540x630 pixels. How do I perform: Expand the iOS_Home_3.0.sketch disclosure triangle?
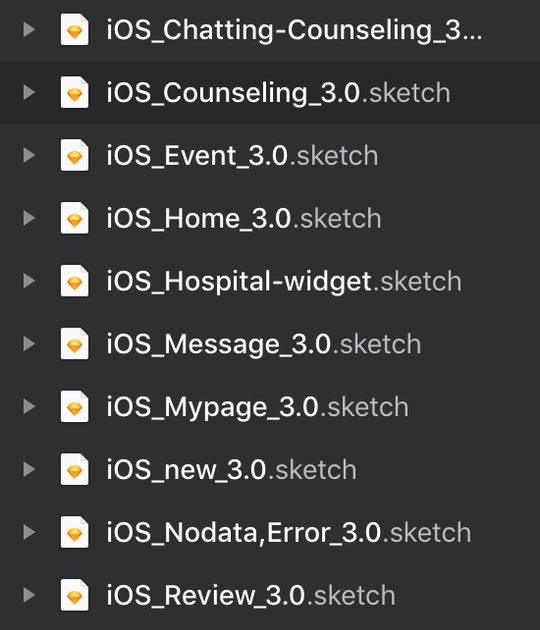[x=29, y=218]
